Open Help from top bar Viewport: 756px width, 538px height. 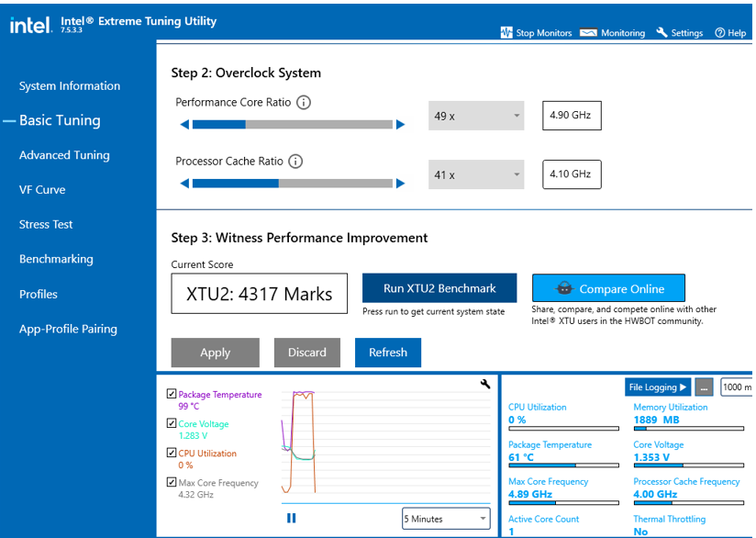[730, 33]
